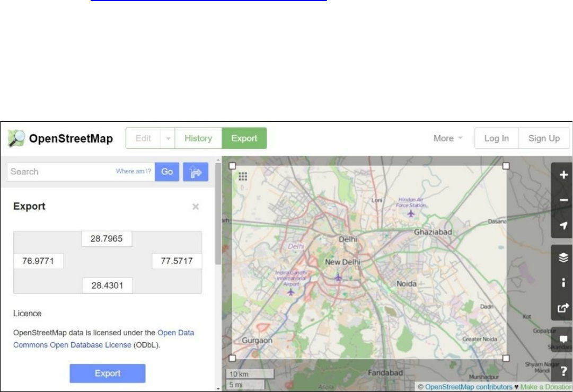Click the Dadri label on map
This screenshot has width=573, height=392.
pos(487,307)
